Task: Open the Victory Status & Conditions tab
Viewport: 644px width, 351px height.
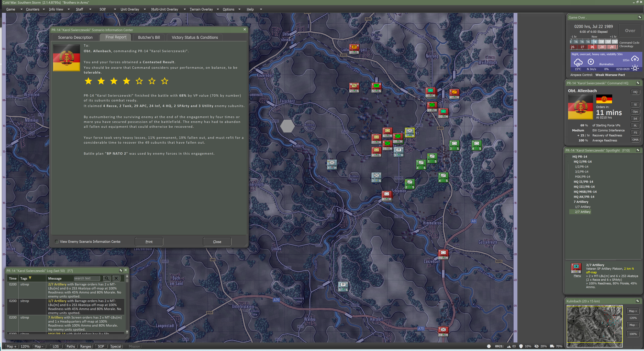Action: pos(194,37)
